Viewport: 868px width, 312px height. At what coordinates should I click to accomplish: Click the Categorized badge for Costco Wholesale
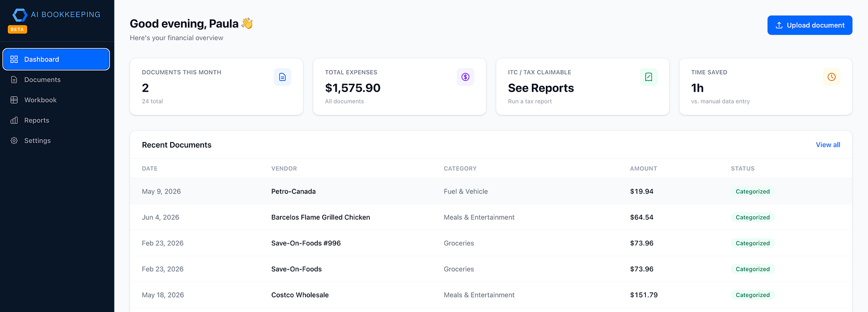pyautogui.click(x=752, y=295)
